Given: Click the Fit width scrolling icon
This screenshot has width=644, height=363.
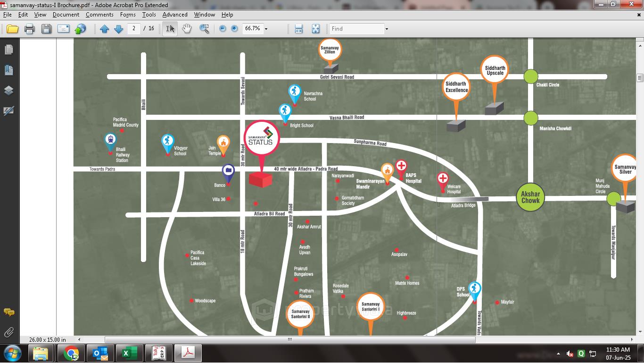Looking at the screenshot, I should [x=298, y=29].
